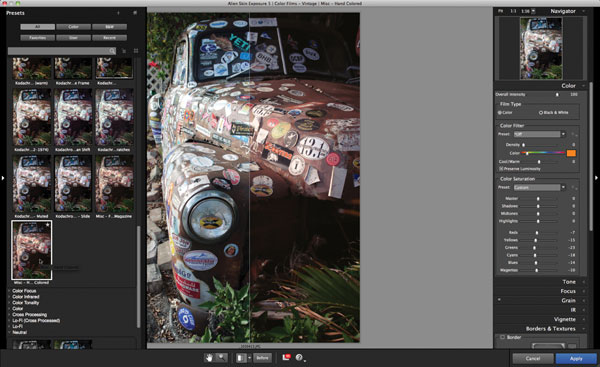The height and width of the screenshot is (367, 600).
Task: Select the Hand pan tool
Action: coord(209,358)
